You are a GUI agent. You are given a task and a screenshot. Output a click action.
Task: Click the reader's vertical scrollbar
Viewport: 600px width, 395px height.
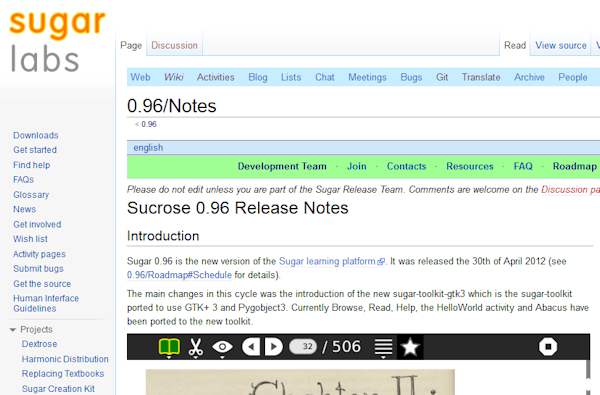pyautogui.click(x=588, y=377)
